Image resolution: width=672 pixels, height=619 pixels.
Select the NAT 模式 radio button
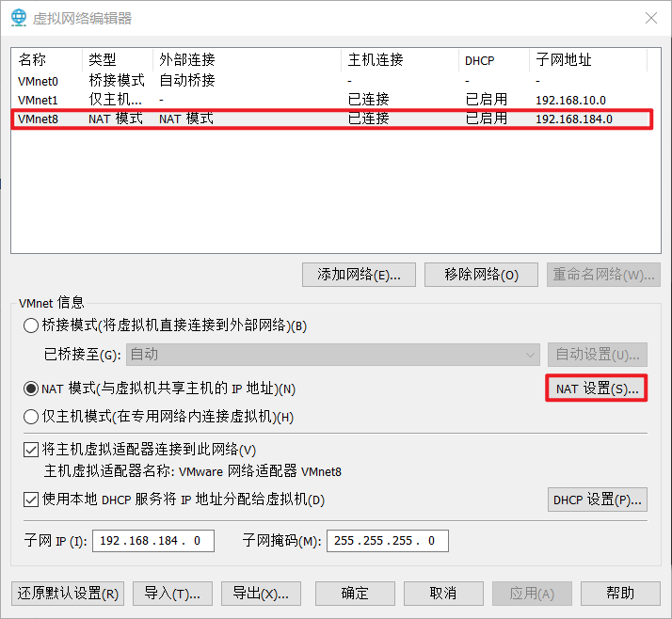(31, 389)
